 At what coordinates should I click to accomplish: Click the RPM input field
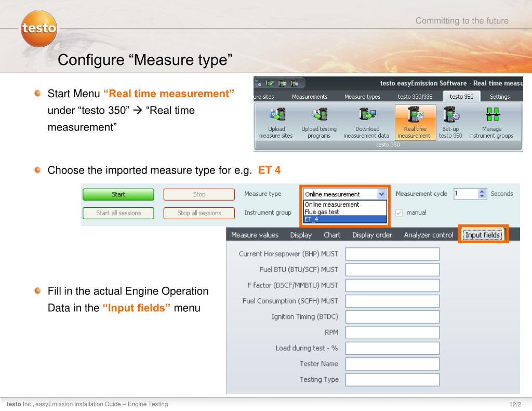click(x=392, y=333)
